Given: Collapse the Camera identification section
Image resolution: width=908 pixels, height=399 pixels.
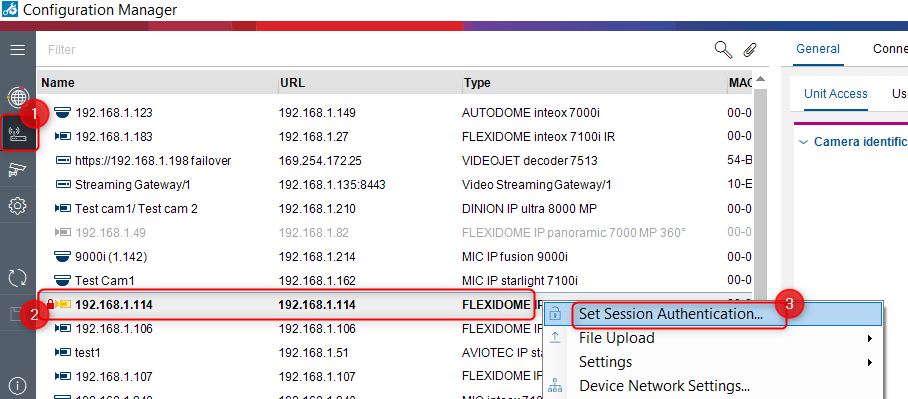Looking at the screenshot, I should (803, 142).
